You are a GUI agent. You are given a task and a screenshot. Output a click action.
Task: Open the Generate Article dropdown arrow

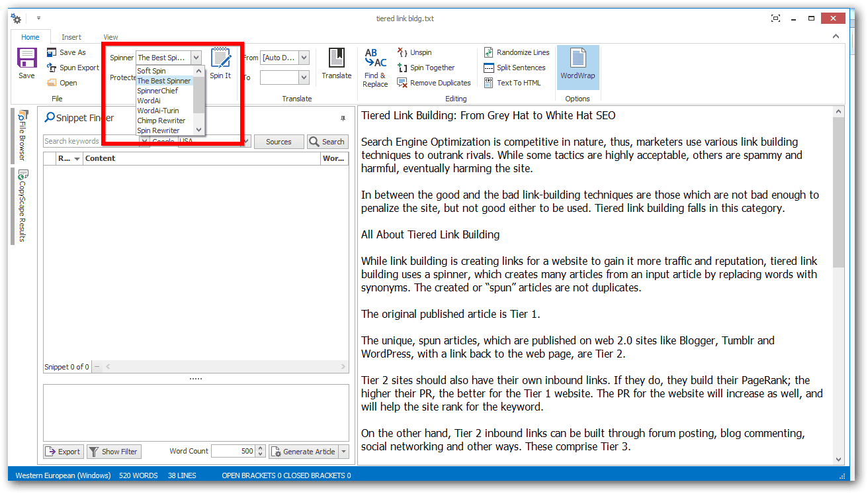pos(343,452)
